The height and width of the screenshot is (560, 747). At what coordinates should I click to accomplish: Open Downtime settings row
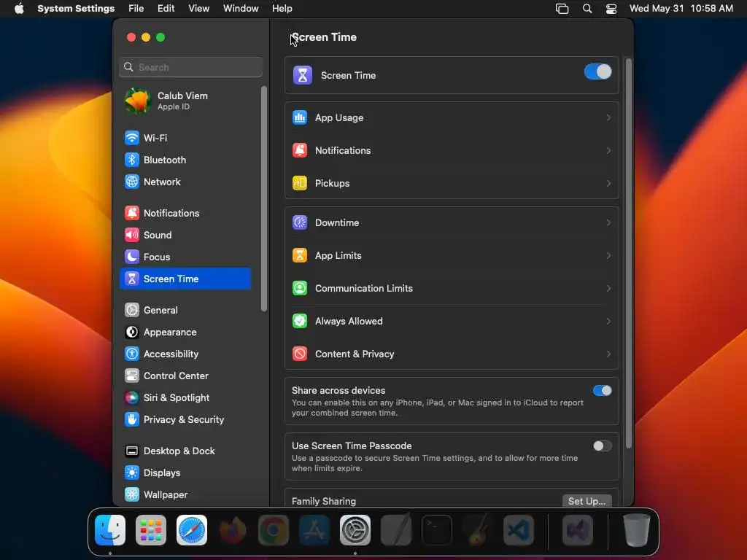pyautogui.click(x=452, y=223)
